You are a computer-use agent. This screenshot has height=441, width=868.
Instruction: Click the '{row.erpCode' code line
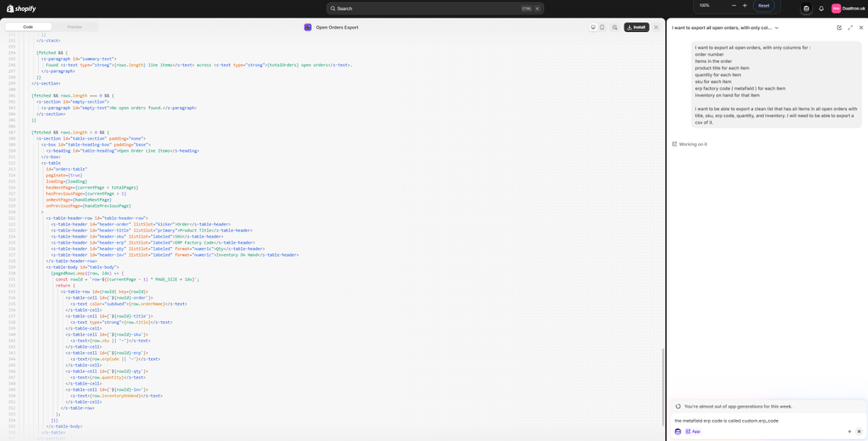115,359
